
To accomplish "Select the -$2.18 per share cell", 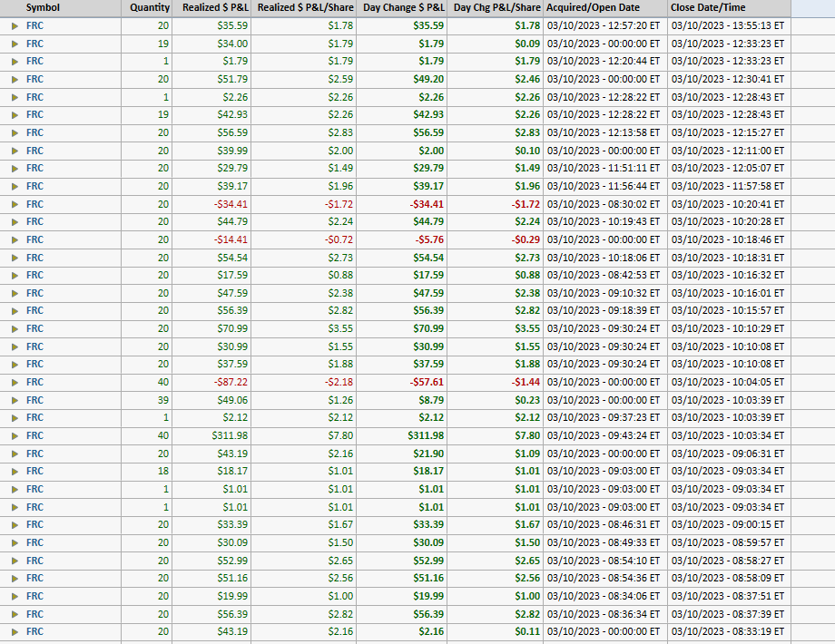I will 303,382.
